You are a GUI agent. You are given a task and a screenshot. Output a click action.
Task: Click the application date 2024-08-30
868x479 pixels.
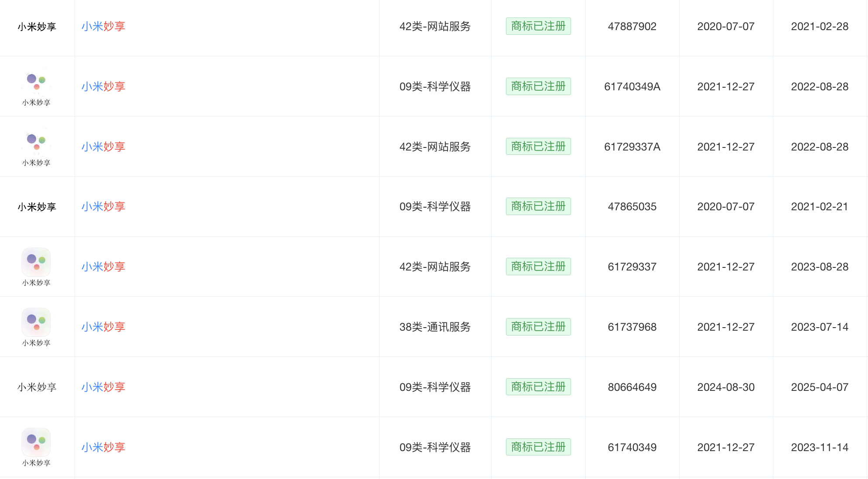726,387
